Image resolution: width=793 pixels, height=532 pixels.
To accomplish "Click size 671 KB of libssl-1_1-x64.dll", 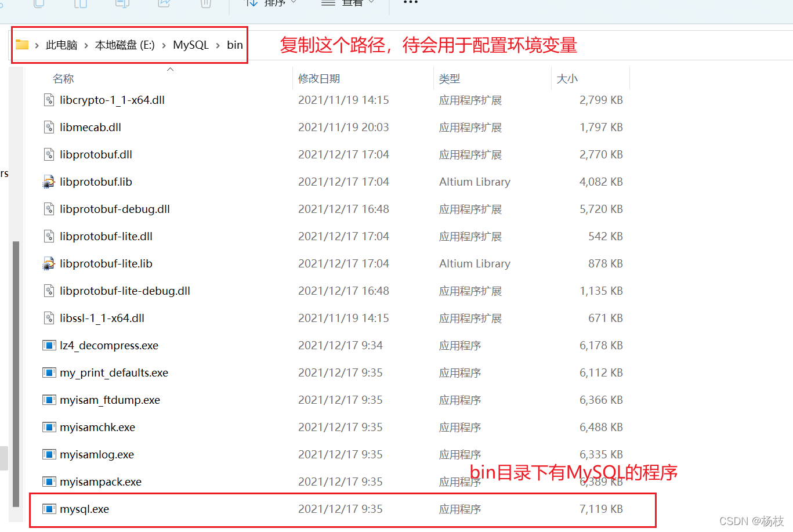I will pyautogui.click(x=606, y=319).
